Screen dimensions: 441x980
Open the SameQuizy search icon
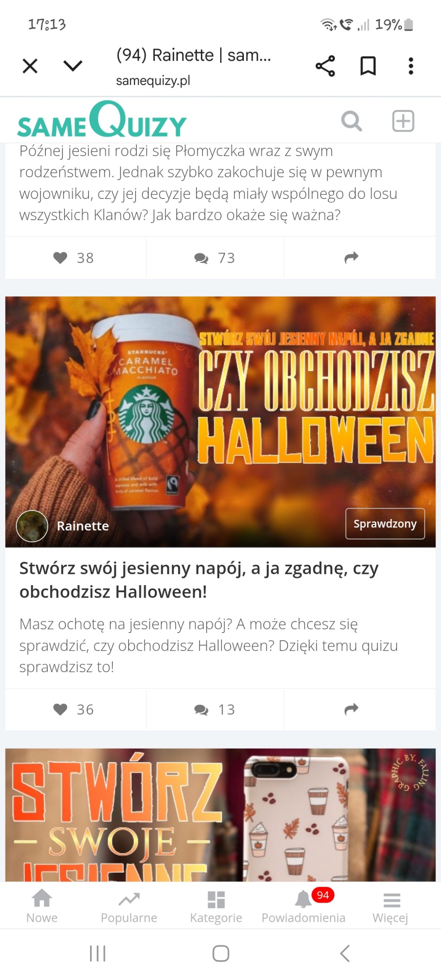(352, 122)
